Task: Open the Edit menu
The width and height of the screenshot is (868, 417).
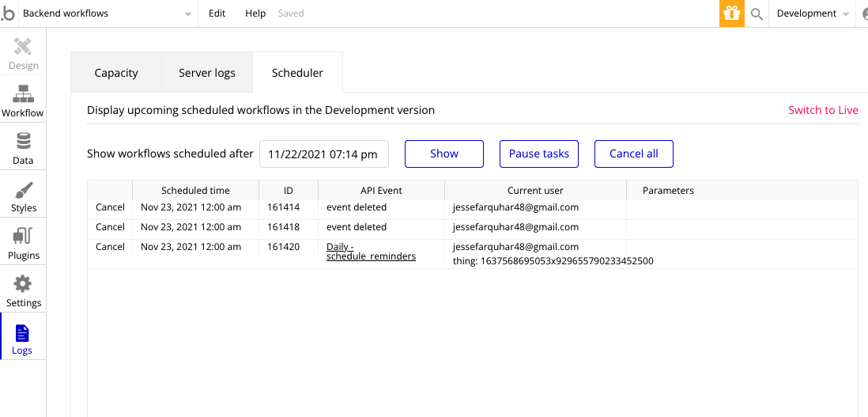Action: coord(217,13)
